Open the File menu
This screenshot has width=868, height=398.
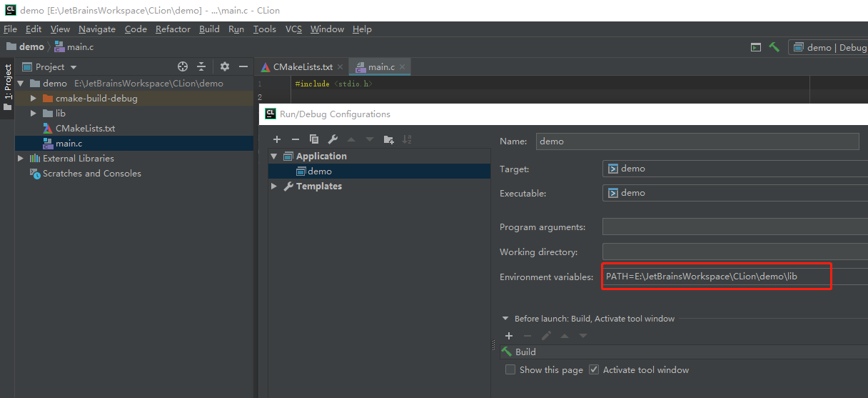[10, 29]
